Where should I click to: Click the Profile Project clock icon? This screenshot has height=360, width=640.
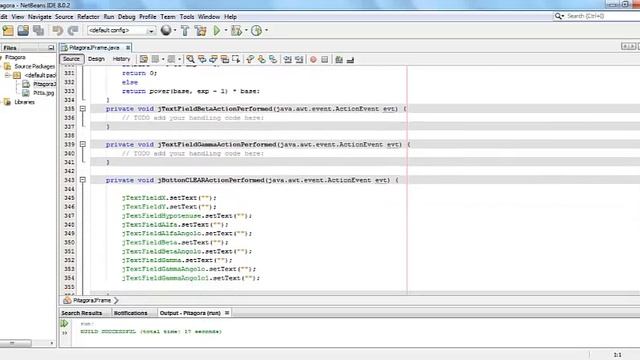[x=256, y=31]
